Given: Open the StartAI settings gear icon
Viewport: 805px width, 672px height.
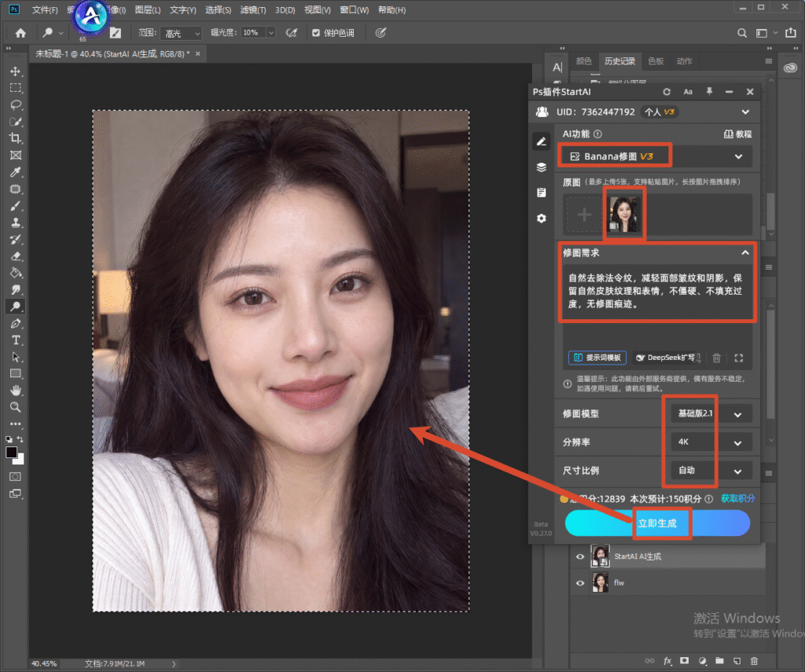Looking at the screenshot, I should pos(541,218).
